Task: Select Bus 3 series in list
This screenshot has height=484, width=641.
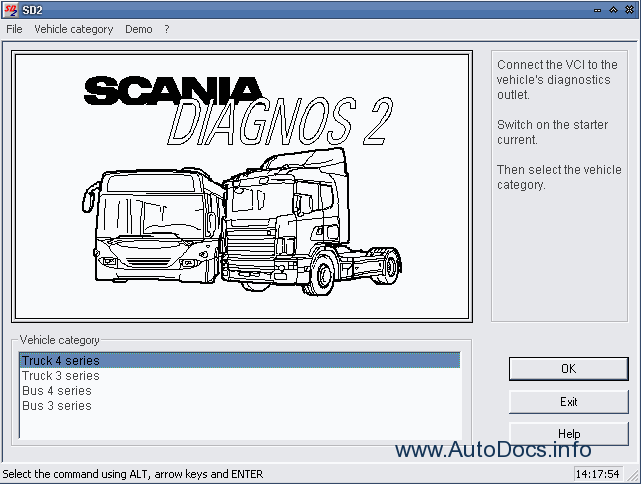Action: click(240, 406)
